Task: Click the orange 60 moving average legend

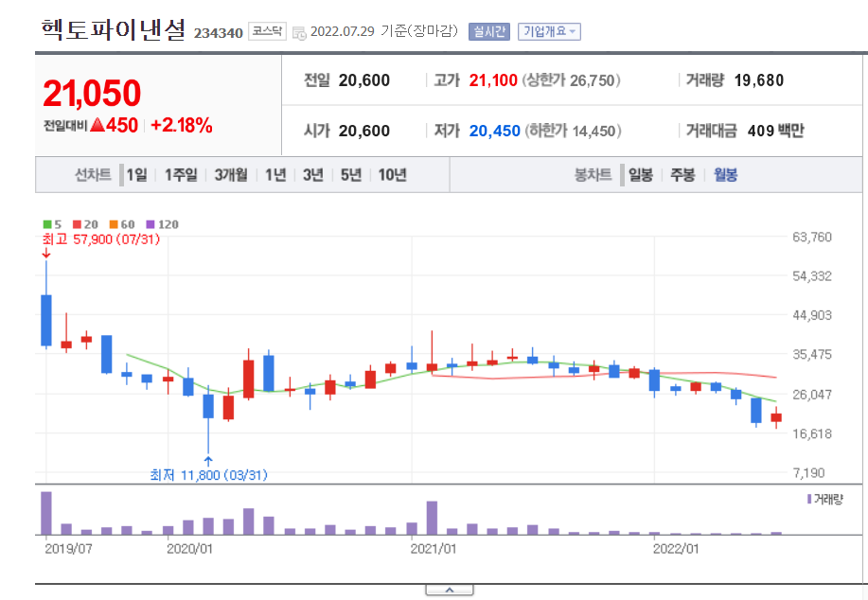Action: point(122,224)
